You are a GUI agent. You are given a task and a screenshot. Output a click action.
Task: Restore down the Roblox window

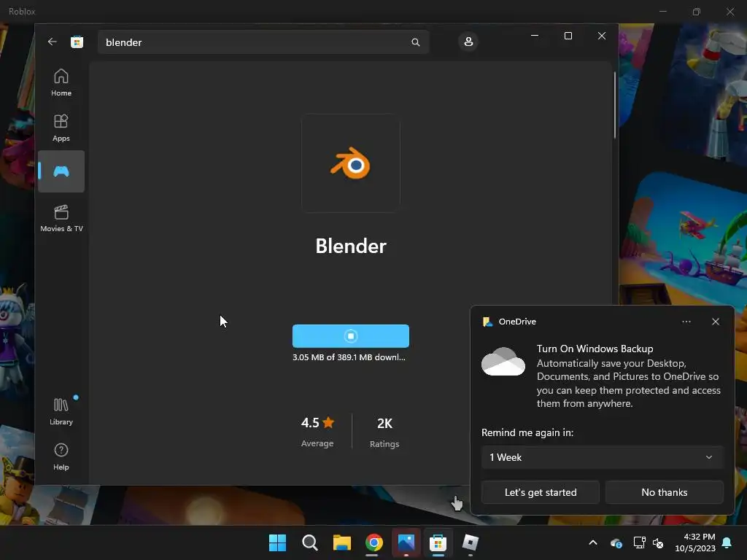(x=697, y=12)
